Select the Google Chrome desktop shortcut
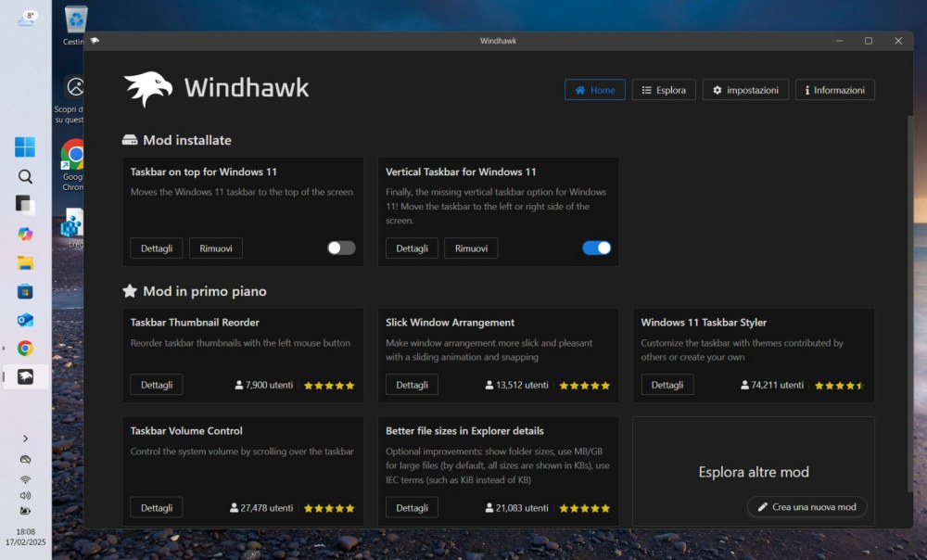This screenshot has height=560, width=927. (x=73, y=165)
